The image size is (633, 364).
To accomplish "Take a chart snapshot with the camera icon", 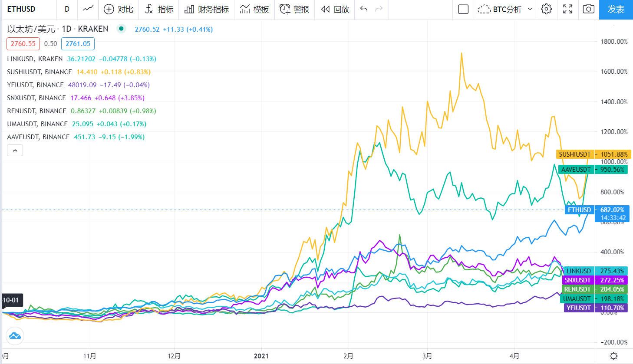I will click(588, 10).
